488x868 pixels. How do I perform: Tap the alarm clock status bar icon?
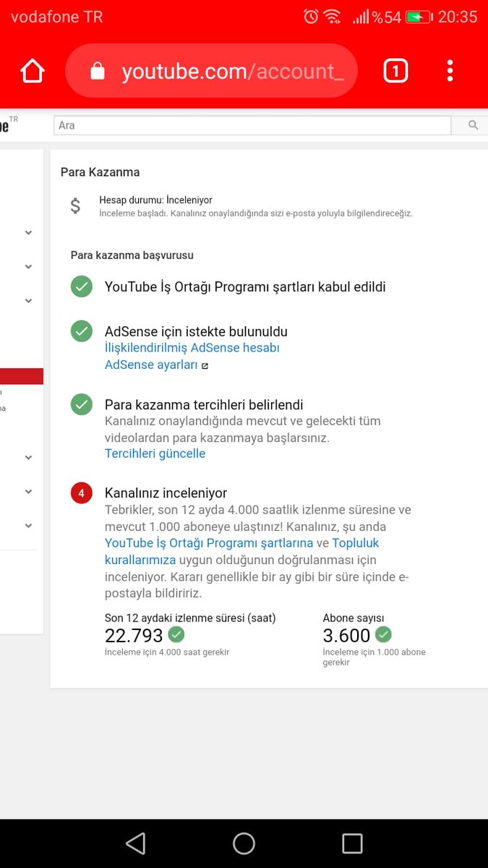(311, 17)
